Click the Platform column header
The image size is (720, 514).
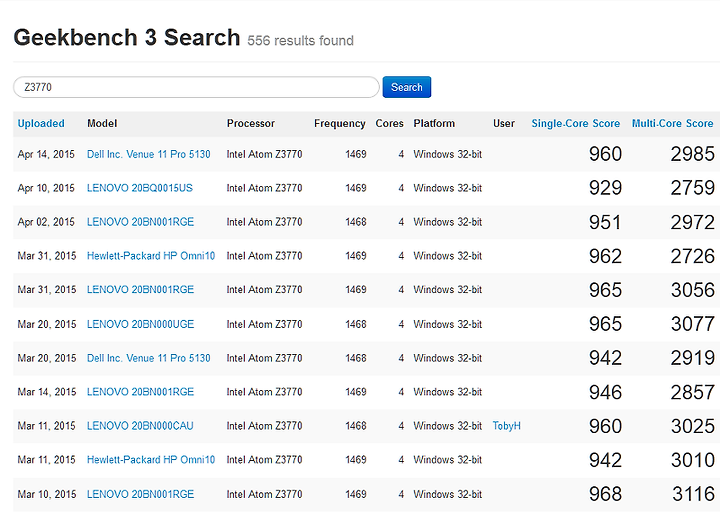point(434,124)
